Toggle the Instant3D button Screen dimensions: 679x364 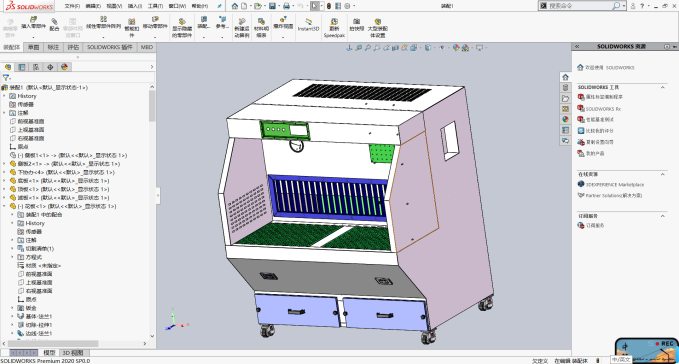click(x=308, y=24)
